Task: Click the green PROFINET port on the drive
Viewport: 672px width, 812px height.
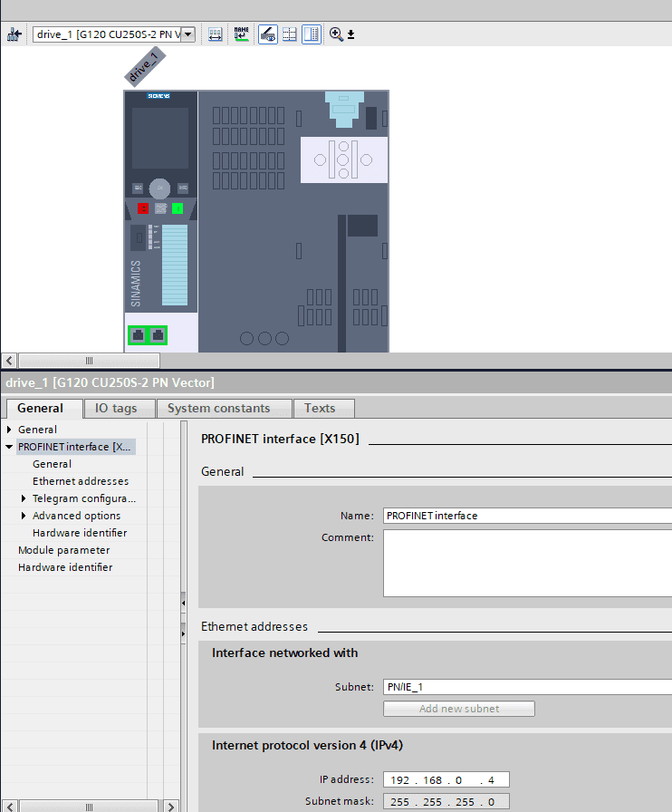Action: 148,335
